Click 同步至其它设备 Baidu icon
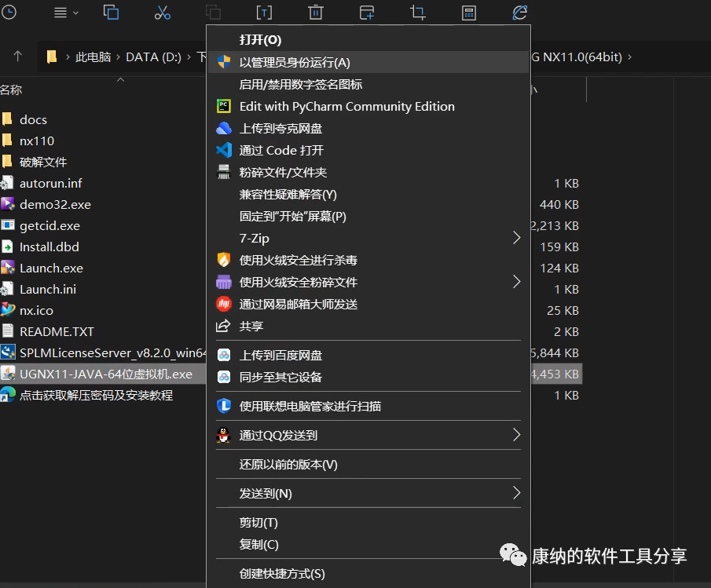The height and width of the screenshot is (588, 711). click(224, 377)
